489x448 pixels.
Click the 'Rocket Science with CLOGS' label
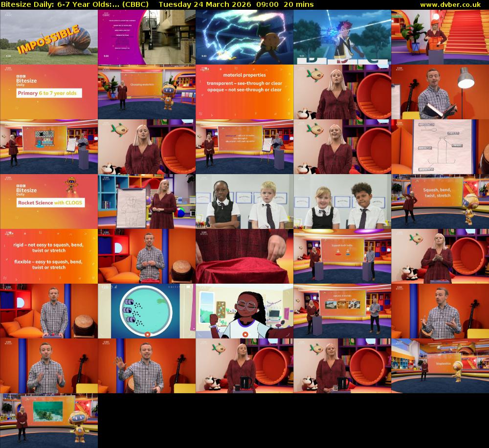pos(50,203)
